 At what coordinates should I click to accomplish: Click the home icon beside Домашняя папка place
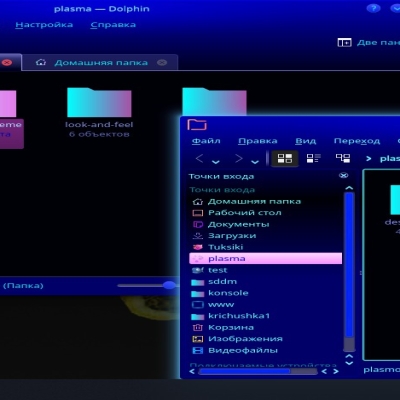point(198,201)
